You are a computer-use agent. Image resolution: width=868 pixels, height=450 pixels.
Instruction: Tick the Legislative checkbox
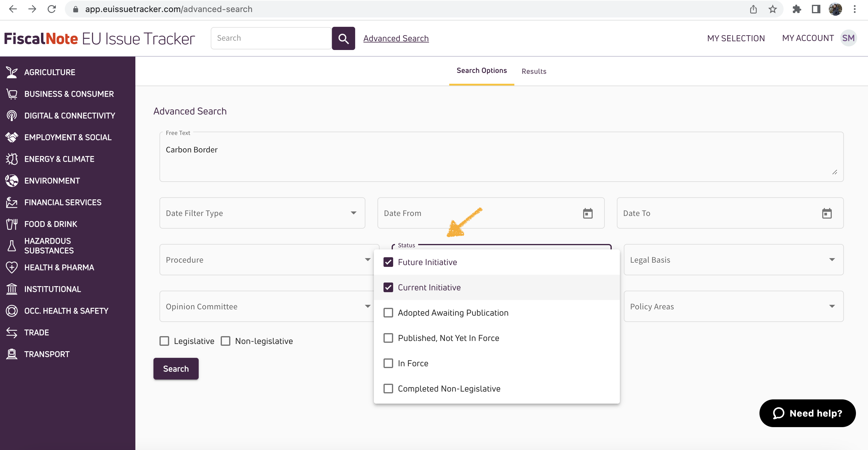click(164, 341)
